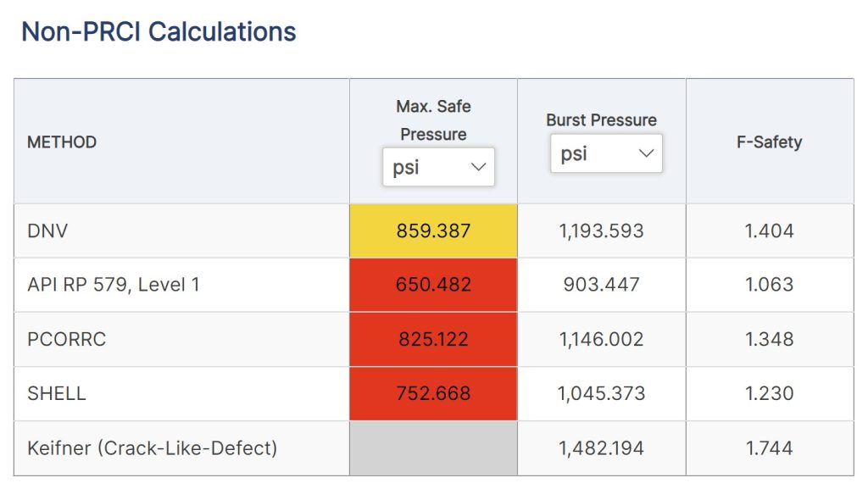This screenshot has height=500, width=868.
Task: Select the SHELL F-Safety value 1.230
Action: pyautogui.click(x=770, y=393)
